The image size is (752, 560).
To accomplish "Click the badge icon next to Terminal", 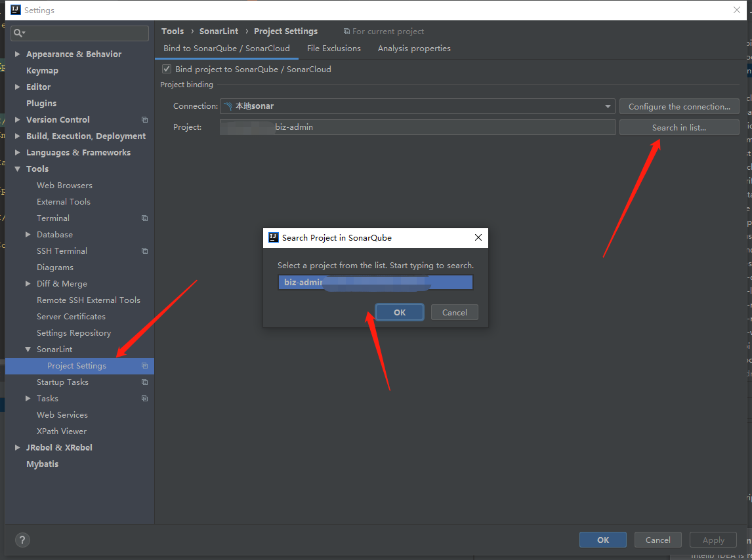I will click(x=146, y=218).
